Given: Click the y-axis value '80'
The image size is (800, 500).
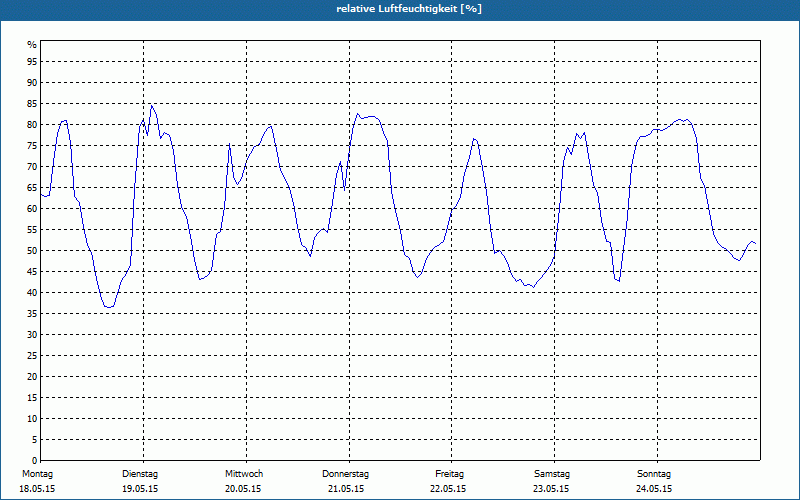Looking at the screenshot, I should pyautogui.click(x=32, y=124).
